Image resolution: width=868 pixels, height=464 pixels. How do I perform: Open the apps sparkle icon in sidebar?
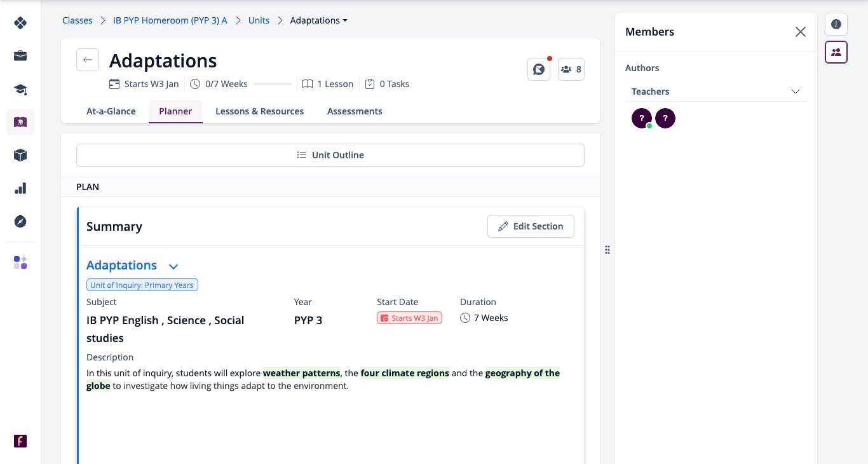pos(20,263)
